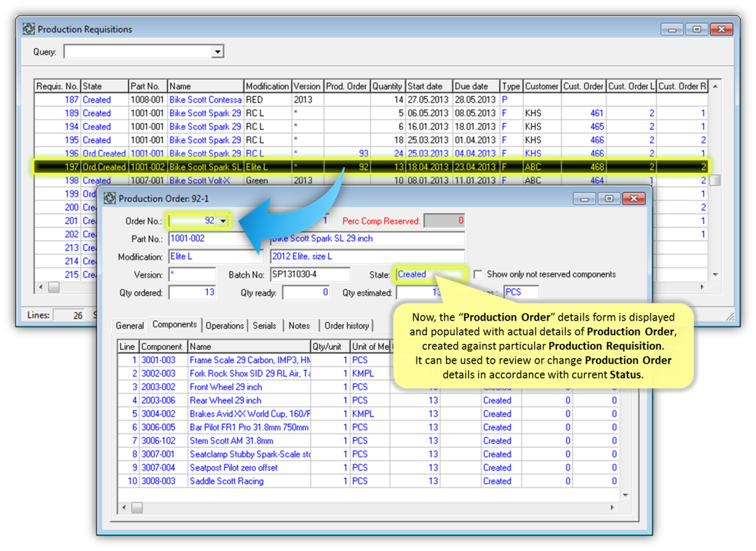Click the unit field showing PCS
This screenshot has width=756, height=551.
(x=521, y=293)
